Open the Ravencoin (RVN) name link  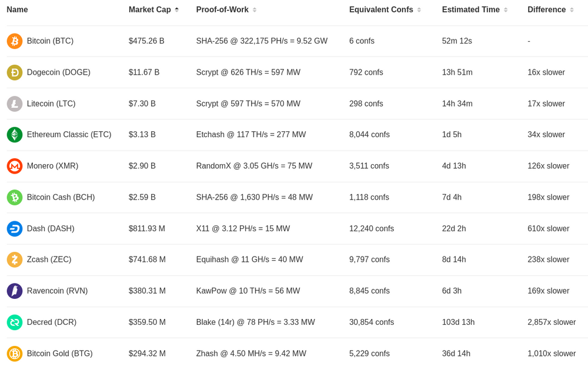57,291
